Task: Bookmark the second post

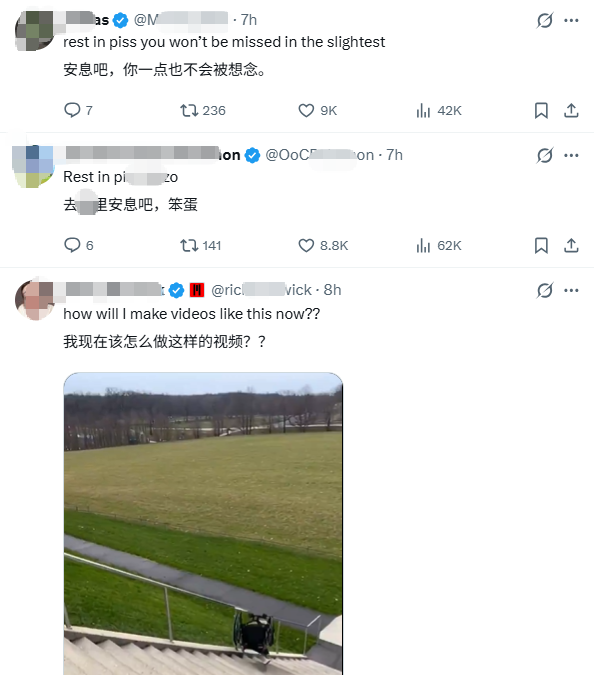Action: coord(541,245)
